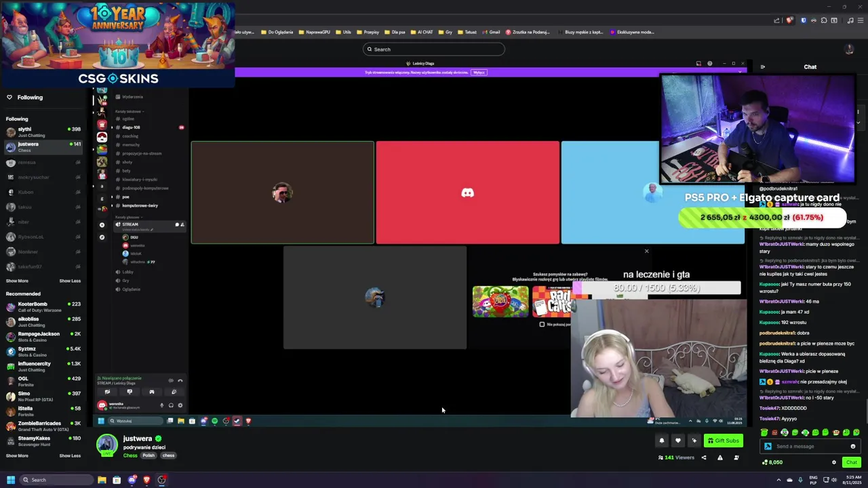Click Show More under Following

pos(17,281)
